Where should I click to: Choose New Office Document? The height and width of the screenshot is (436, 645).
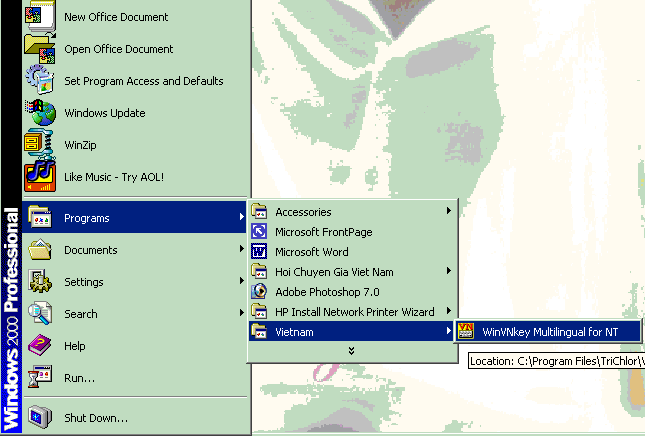click(116, 17)
